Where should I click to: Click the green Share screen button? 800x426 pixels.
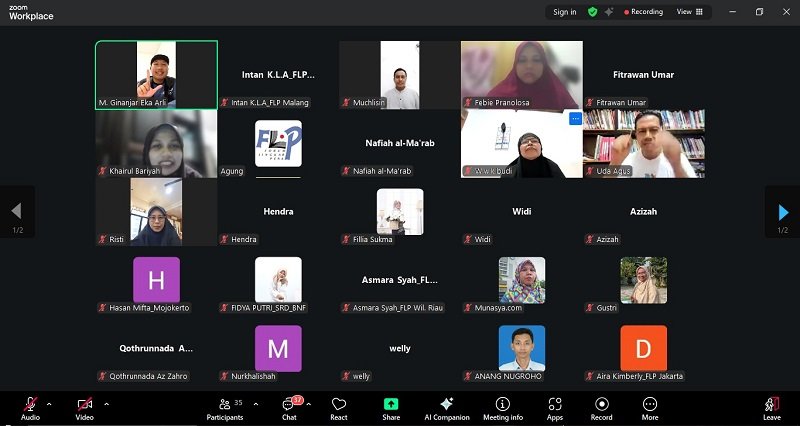tap(391, 409)
